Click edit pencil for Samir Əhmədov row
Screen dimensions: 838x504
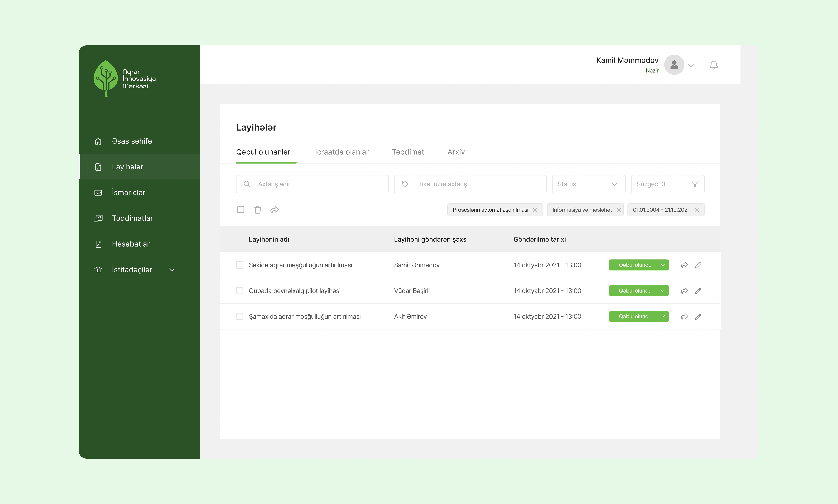pos(698,265)
